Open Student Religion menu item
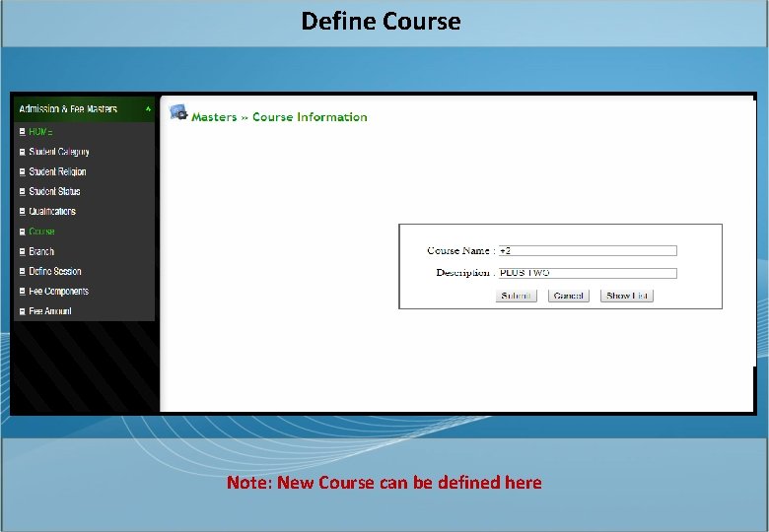 [57, 172]
